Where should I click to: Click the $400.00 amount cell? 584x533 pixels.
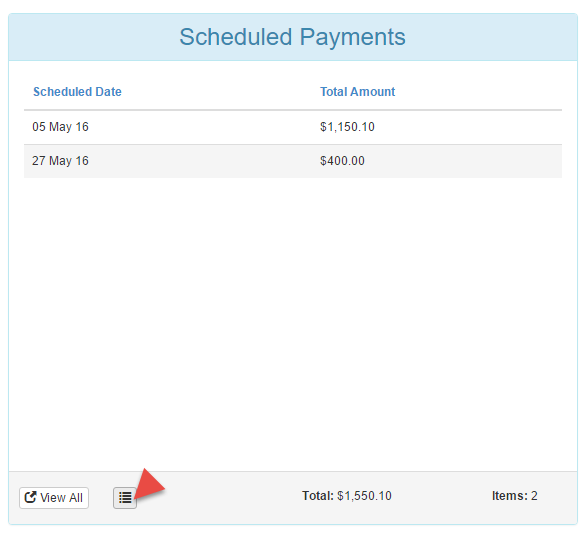point(342,161)
